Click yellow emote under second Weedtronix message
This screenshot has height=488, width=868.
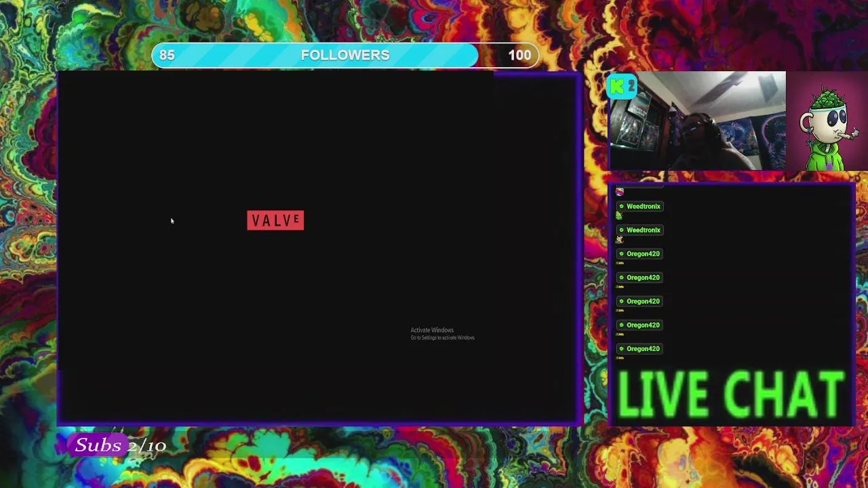619,239
